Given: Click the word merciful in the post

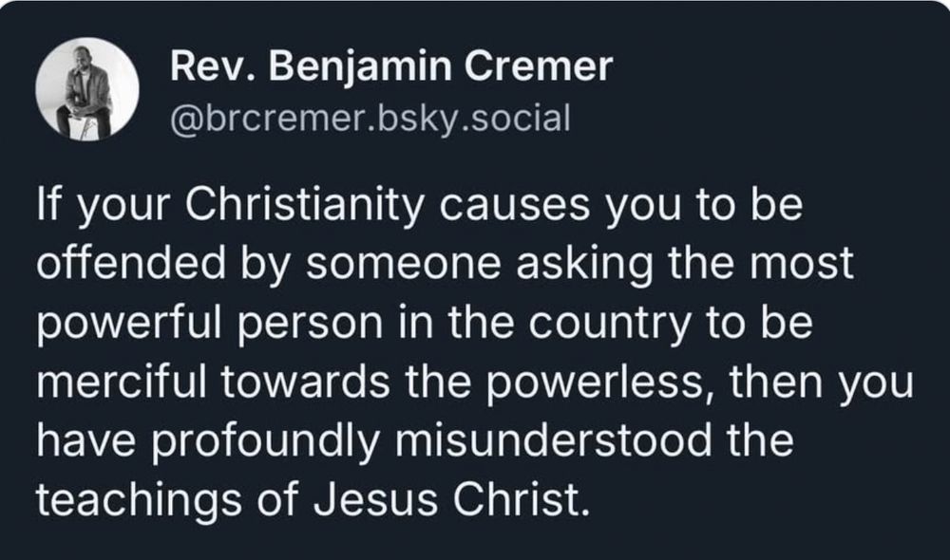Looking at the screenshot, I should [x=123, y=382].
